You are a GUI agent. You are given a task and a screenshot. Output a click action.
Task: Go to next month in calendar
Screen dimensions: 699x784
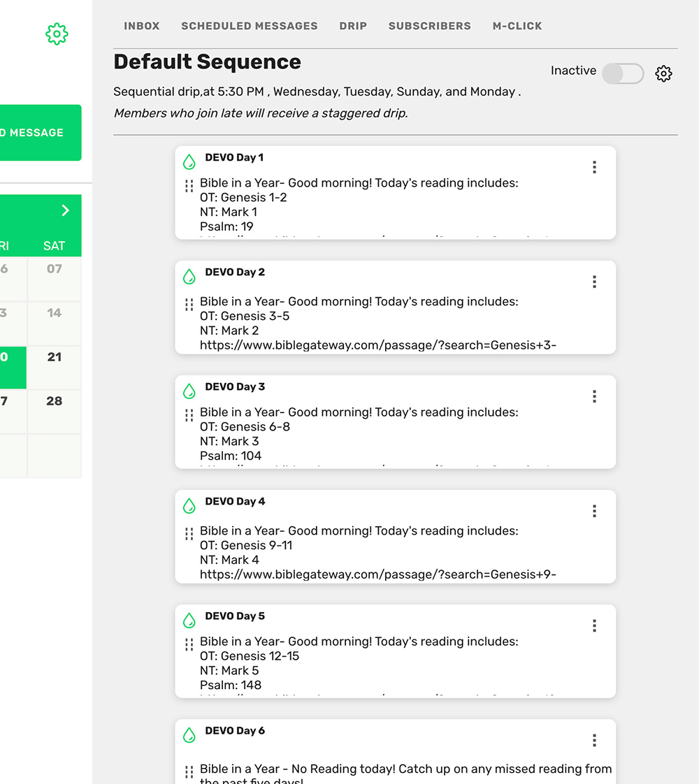click(x=65, y=210)
